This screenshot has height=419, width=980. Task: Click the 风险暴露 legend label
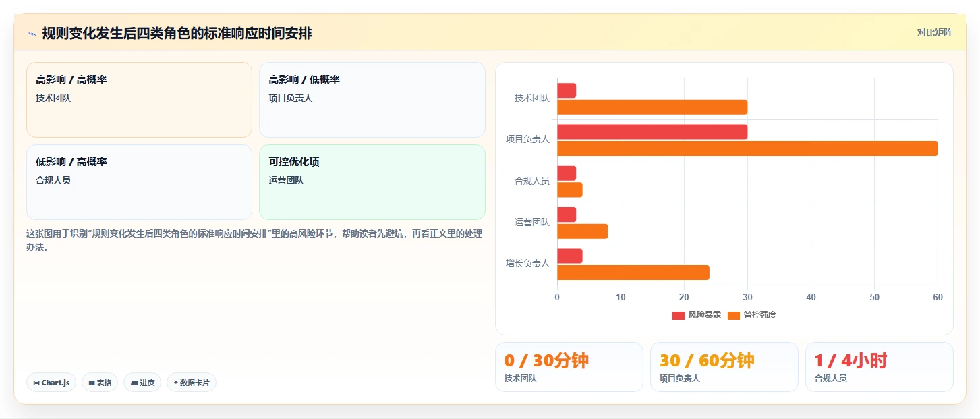click(704, 315)
